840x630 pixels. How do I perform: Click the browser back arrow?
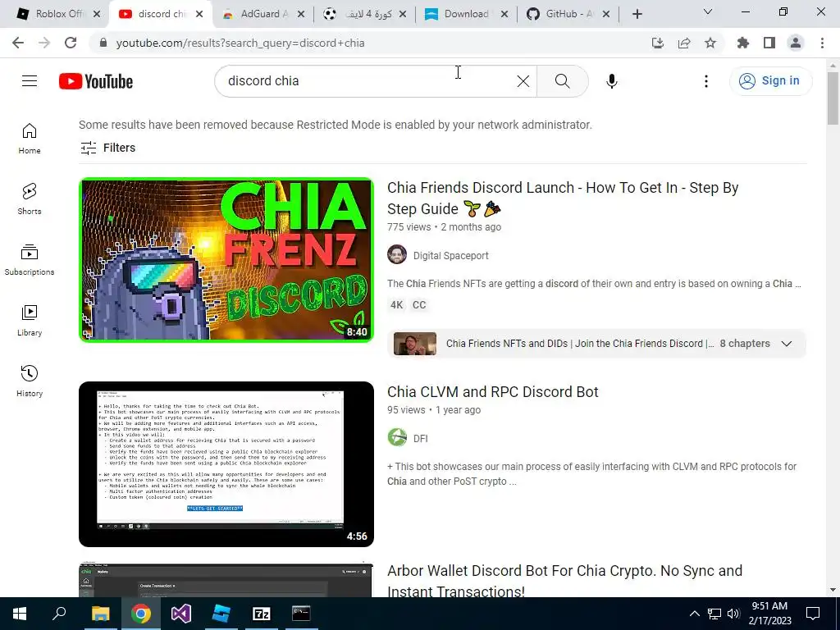(x=18, y=43)
